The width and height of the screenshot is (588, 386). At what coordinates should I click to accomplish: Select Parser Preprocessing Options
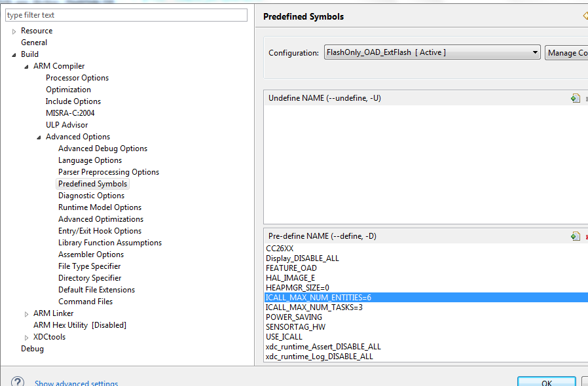click(x=109, y=172)
